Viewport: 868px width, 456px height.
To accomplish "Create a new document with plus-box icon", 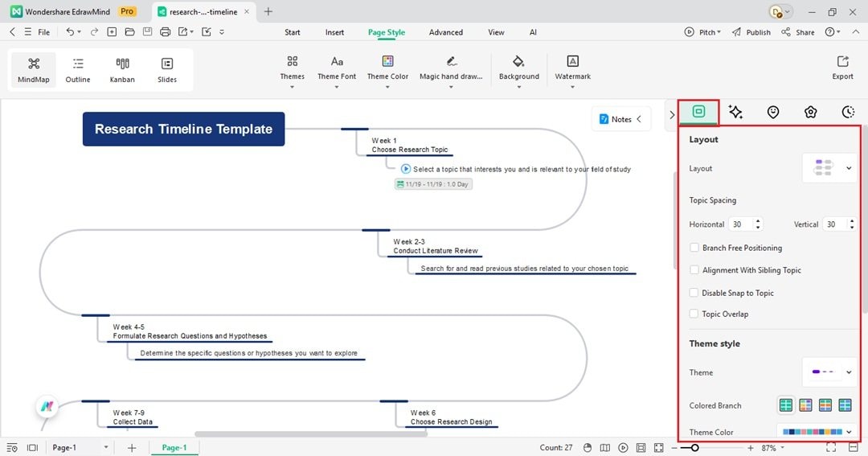I will point(112,32).
